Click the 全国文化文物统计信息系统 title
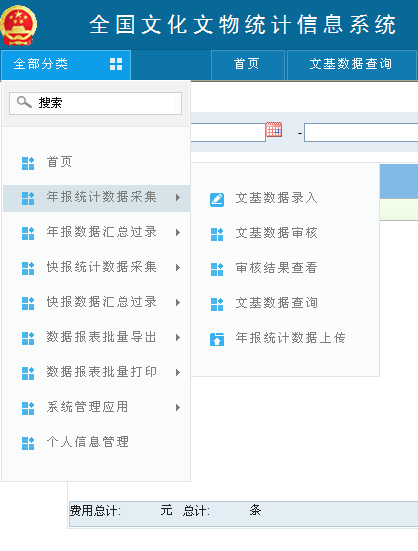The image size is (418, 551). tap(243, 25)
